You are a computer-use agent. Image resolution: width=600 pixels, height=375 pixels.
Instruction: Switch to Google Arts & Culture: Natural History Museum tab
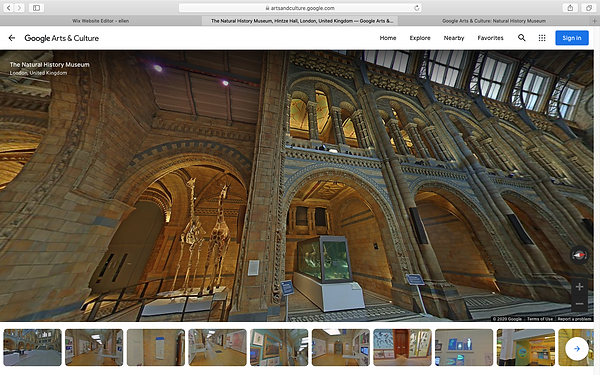[x=494, y=21]
